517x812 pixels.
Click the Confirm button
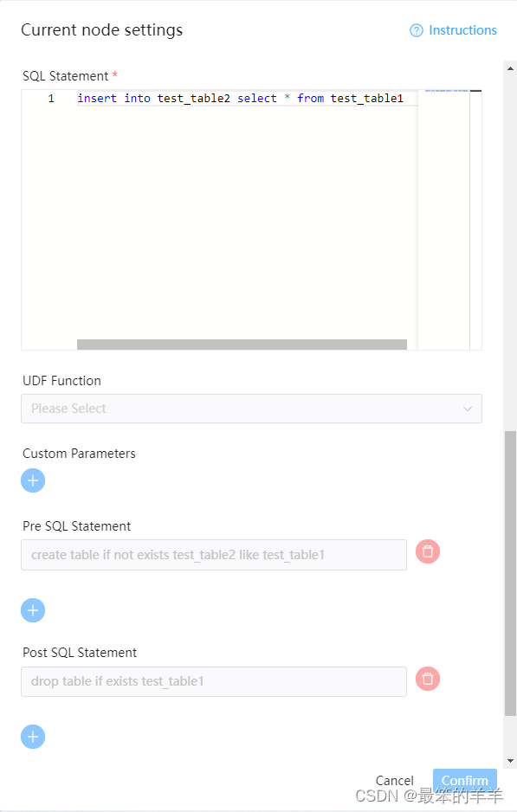tap(465, 781)
